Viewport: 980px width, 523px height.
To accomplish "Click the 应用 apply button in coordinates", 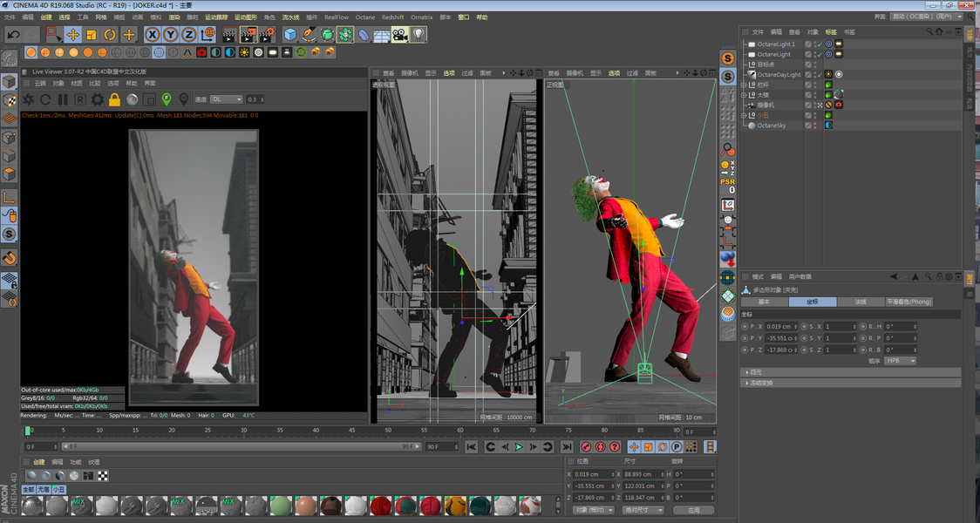I will 693,510.
